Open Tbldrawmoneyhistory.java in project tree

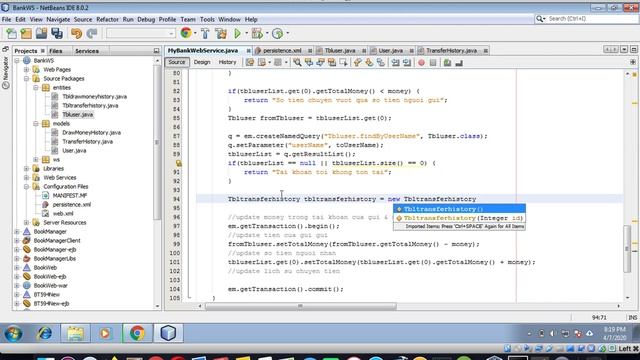click(94, 96)
